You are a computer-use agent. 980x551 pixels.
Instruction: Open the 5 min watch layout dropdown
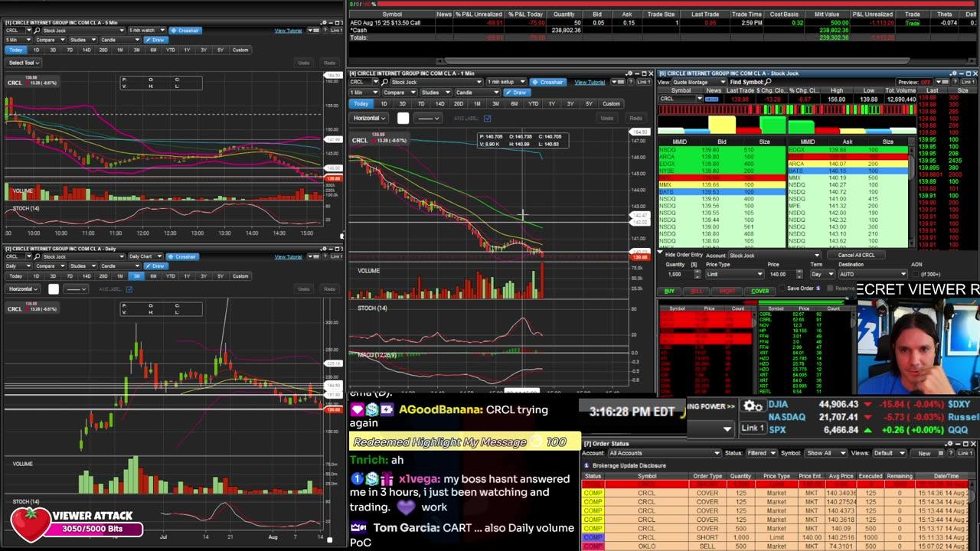147,31
